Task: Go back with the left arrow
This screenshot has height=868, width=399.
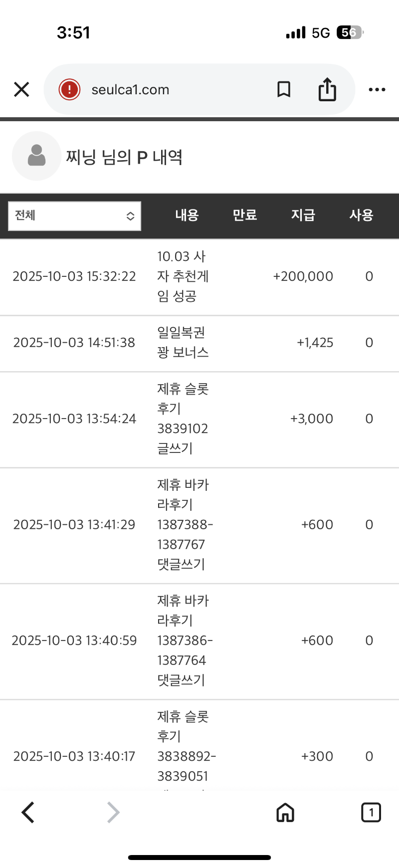Action: [x=28, y=812]
